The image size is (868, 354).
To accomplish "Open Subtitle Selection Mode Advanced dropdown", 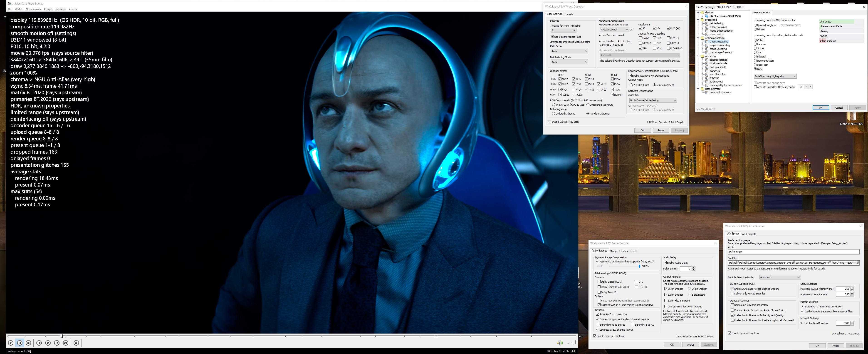I will 780,277.
